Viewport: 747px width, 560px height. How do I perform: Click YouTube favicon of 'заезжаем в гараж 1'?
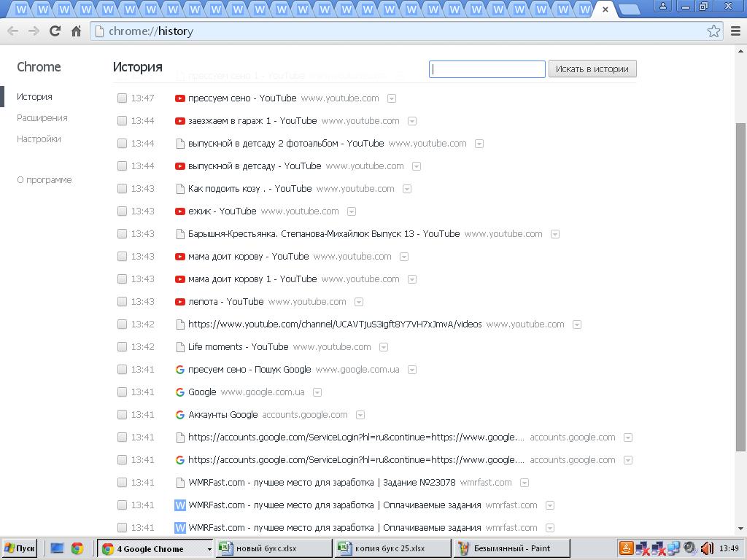point(179,121)
